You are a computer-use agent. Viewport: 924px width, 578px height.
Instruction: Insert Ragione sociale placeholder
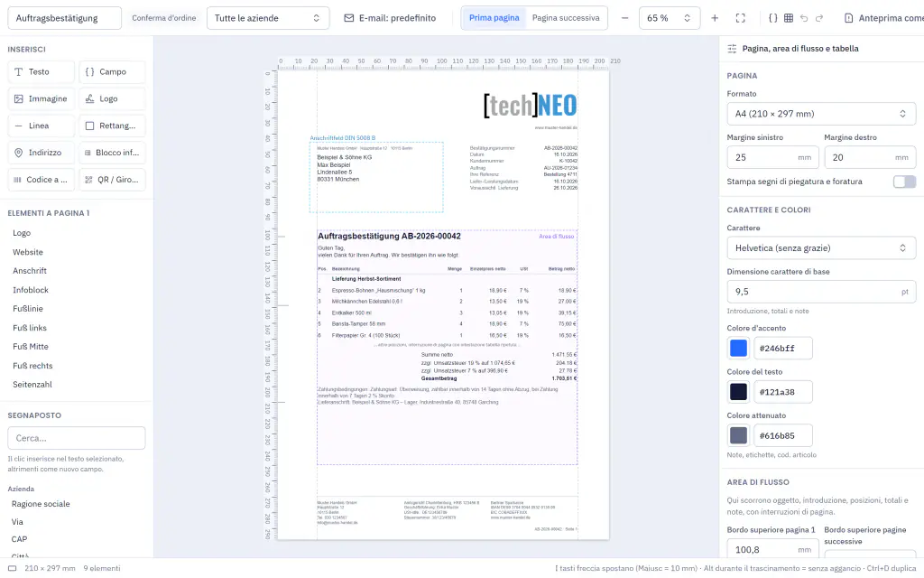pyautogui.click(x=41, y=504)
